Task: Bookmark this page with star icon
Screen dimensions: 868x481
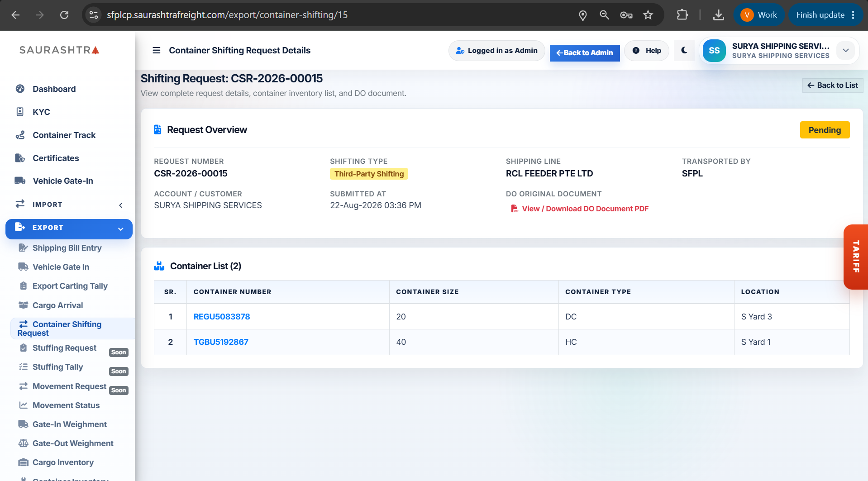Action: point(648,15)
